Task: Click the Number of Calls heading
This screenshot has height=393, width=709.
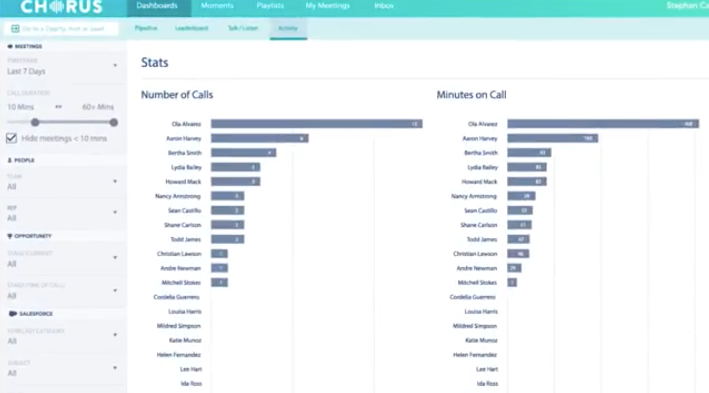Action: pos(177,95)
